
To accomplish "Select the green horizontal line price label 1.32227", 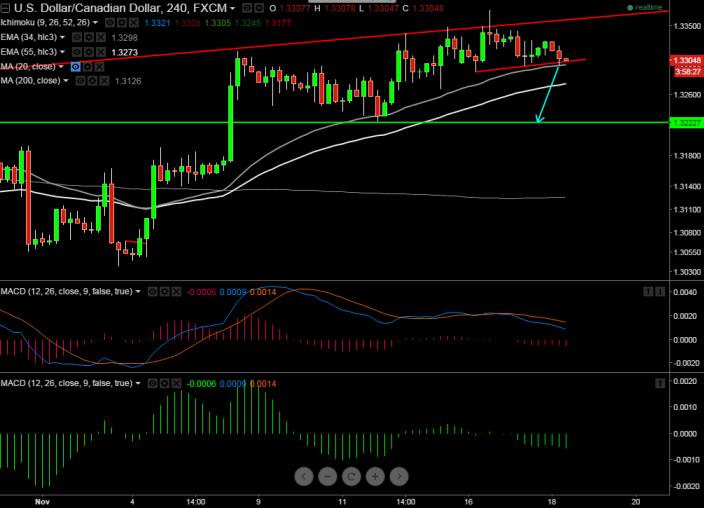I will click(686, 123).
